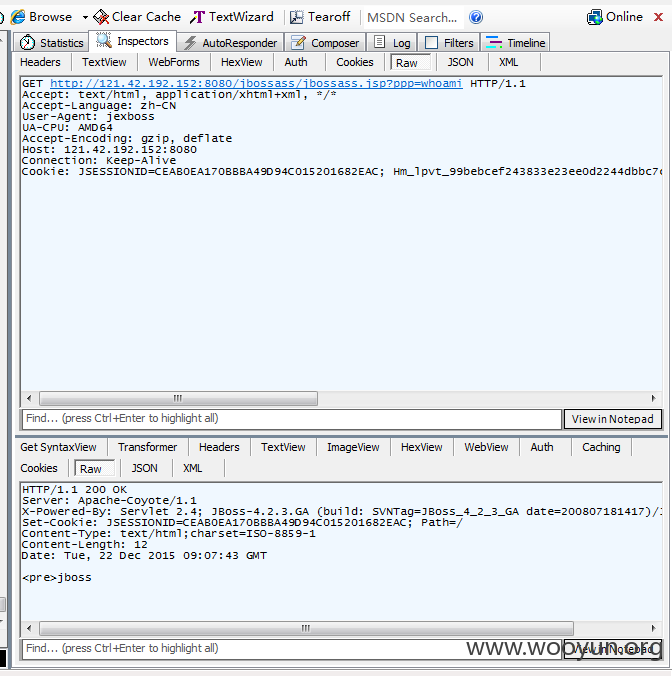Show request TextView inspector

(104, 63)
